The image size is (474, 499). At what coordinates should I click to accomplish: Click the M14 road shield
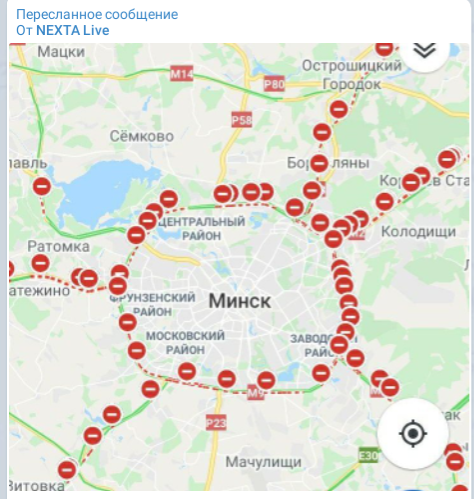[x=182, y=74]
